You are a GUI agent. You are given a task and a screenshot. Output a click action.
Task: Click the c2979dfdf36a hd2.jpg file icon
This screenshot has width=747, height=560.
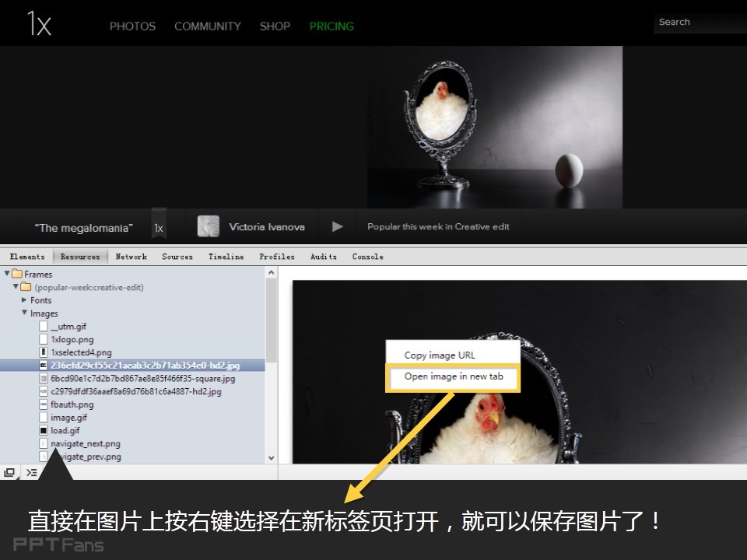coord(44,391)
